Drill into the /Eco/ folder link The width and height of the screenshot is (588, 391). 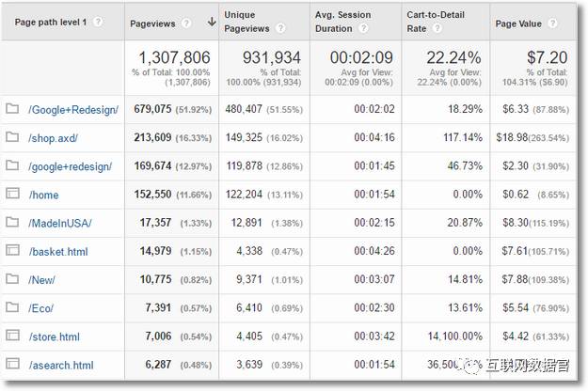pos(40,308)
